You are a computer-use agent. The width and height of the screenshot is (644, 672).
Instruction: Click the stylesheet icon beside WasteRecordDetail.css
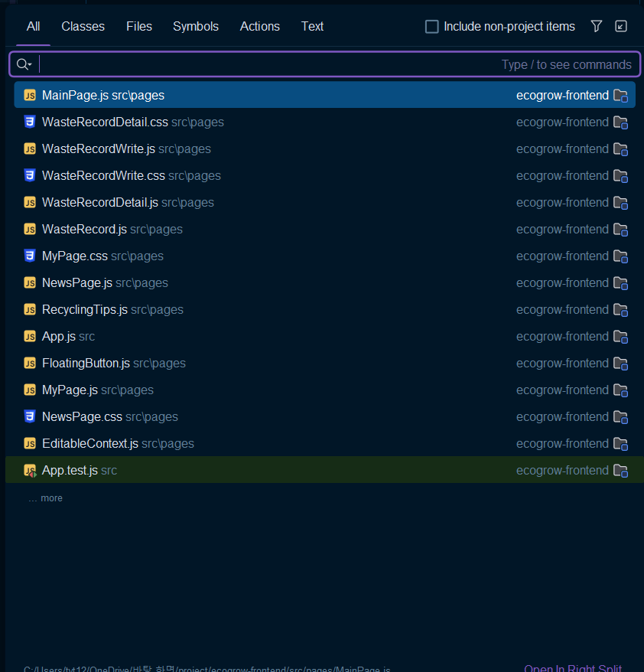click(29, 122)
